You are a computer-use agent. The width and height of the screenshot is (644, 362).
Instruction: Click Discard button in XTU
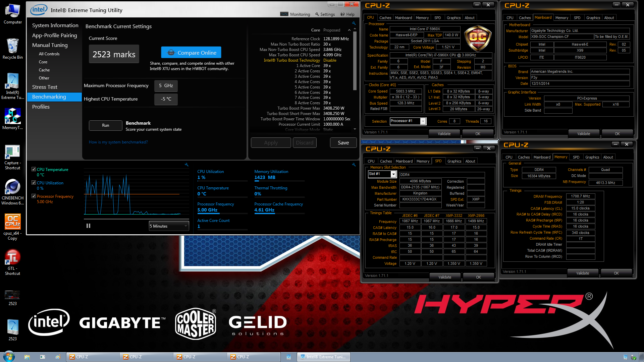305,143
